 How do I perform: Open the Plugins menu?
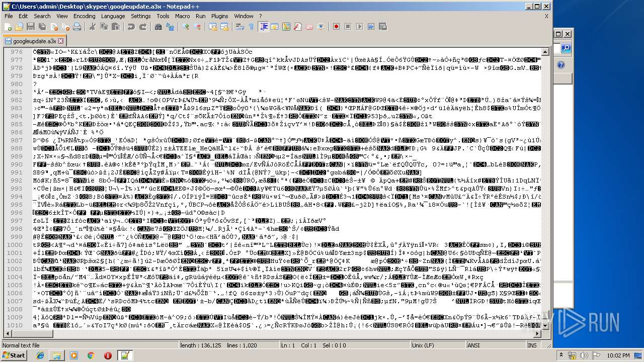coord(219,16)
